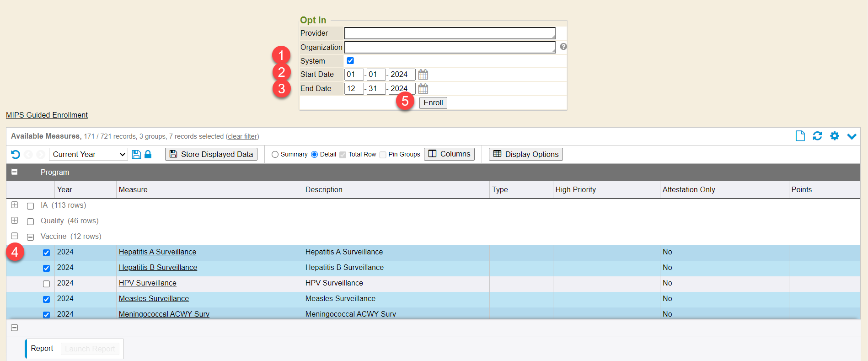
Task: Click the blank document icon in header
Action: click(x=800, y=136)
